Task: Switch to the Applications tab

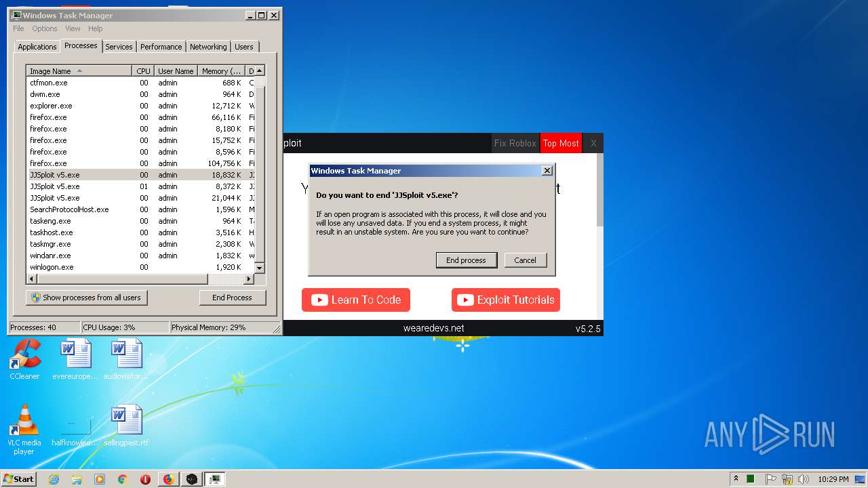Action: tap(37, 47)
